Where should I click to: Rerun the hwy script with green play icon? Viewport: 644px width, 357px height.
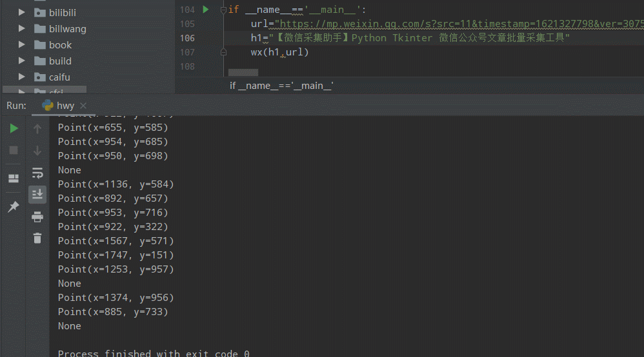(x=14, y=128)
